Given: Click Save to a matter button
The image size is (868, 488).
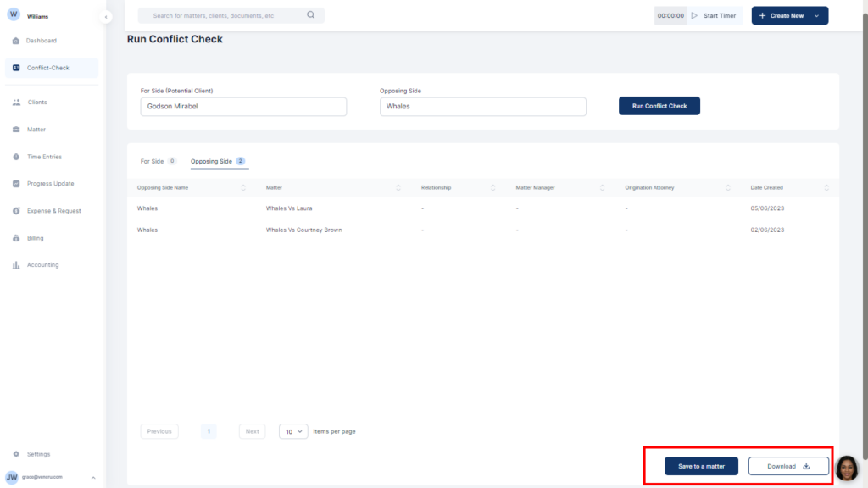Looking at the screenshot, I should [701, 466].
